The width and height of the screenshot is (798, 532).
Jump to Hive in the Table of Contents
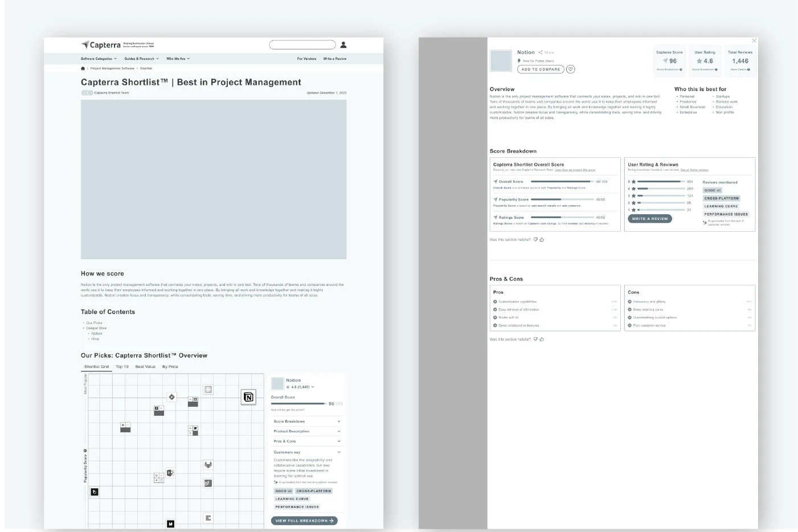point(95,339)
